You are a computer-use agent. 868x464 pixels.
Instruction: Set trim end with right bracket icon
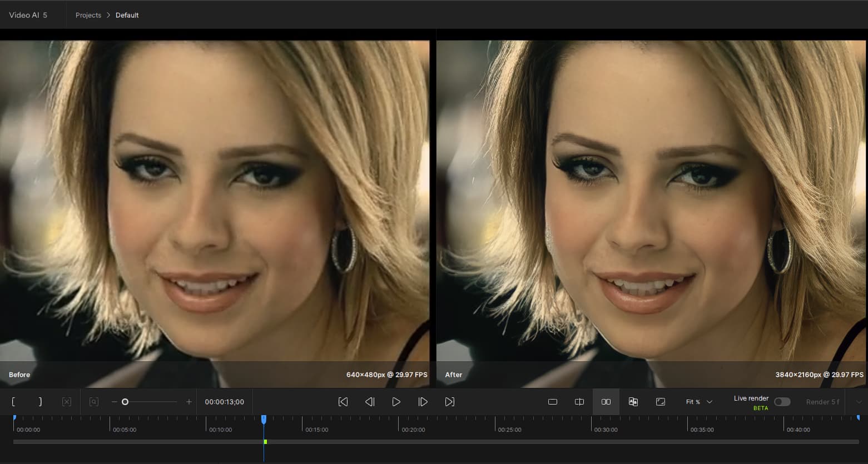click(40, 402)
